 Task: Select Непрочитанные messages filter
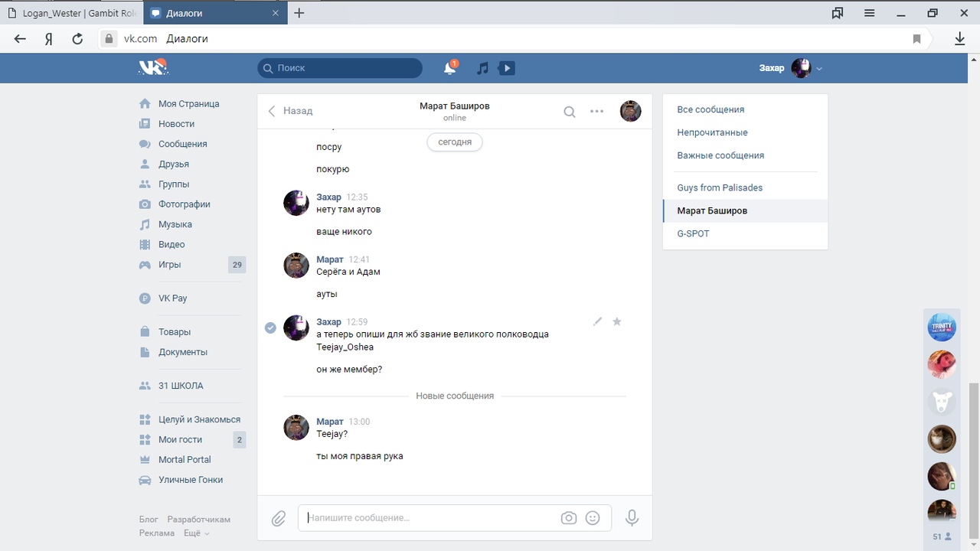click(712, 132)
